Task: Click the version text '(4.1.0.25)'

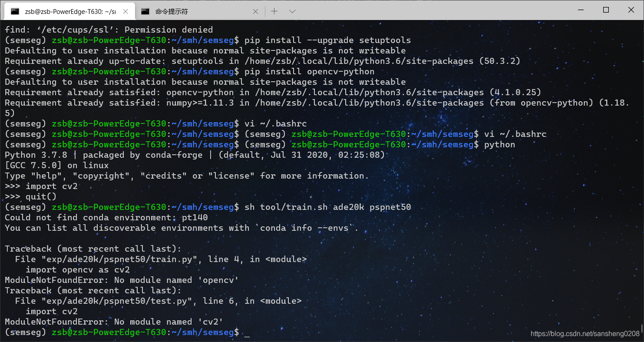Action: pos(515,92)
